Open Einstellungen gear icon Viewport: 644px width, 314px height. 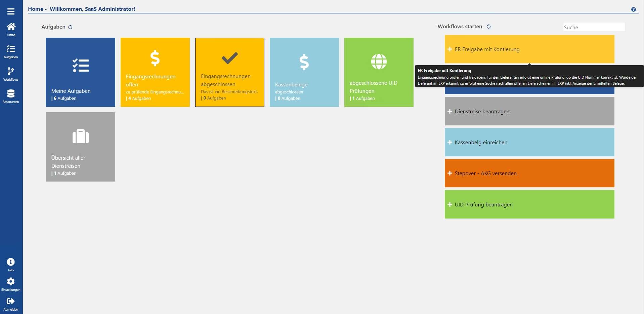11,284
